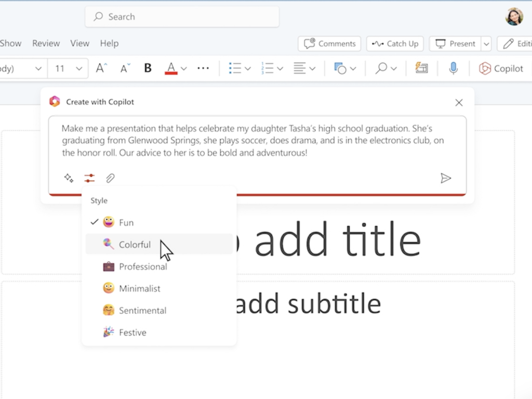The image size is (532, 399).
Task: Choose the Colorful style
Action: click(x=159, y=244)
